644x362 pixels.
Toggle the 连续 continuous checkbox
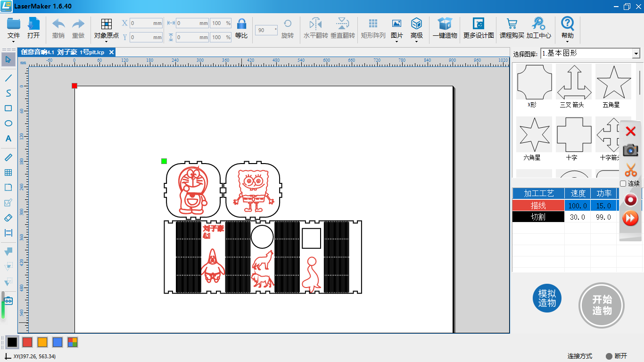click(x=623, y=183)
